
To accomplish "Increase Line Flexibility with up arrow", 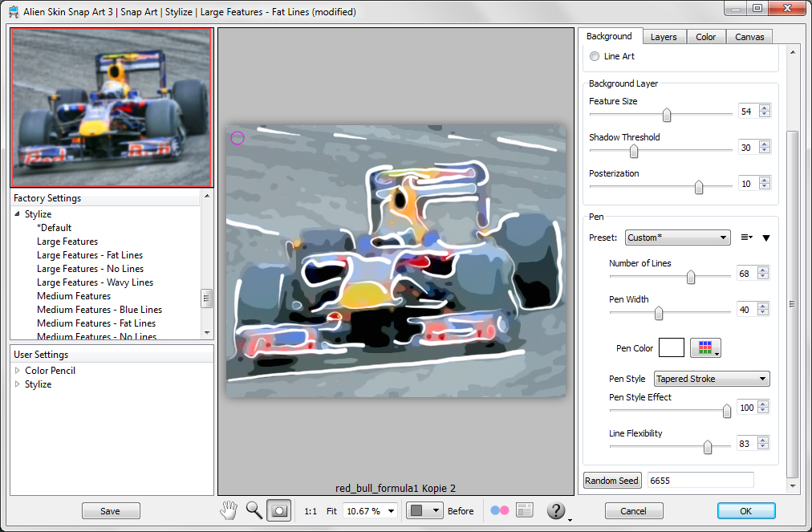I will click(763, 440).
